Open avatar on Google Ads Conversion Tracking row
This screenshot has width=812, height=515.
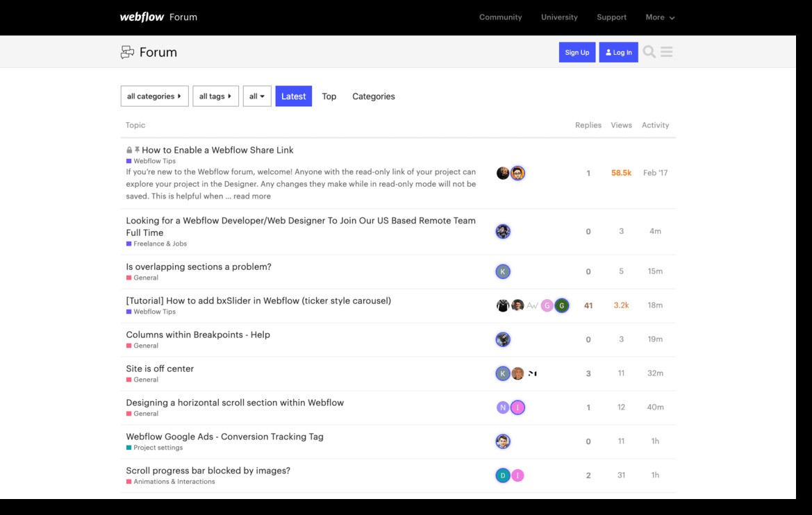pos(503,441)
